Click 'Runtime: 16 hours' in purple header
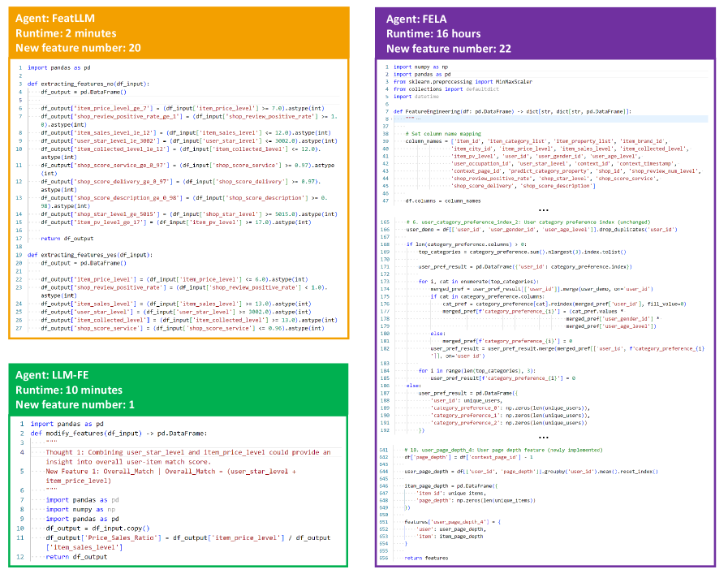This screenshot has height=578, width=728. pos(433,34)
